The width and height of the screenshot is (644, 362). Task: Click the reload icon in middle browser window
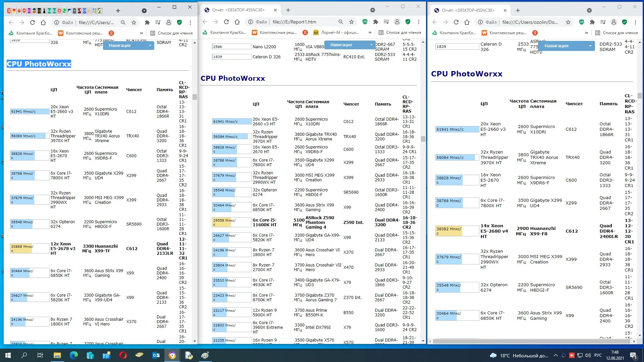click(226, 22)
